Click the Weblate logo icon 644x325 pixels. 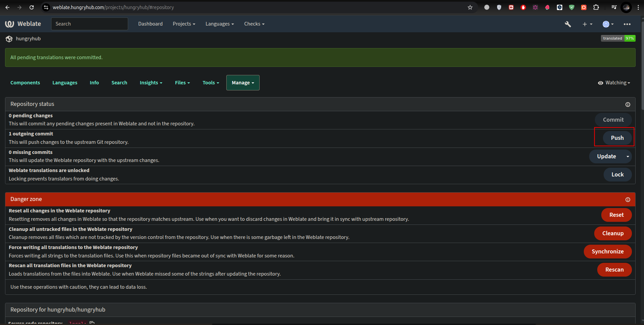[9, 24]
